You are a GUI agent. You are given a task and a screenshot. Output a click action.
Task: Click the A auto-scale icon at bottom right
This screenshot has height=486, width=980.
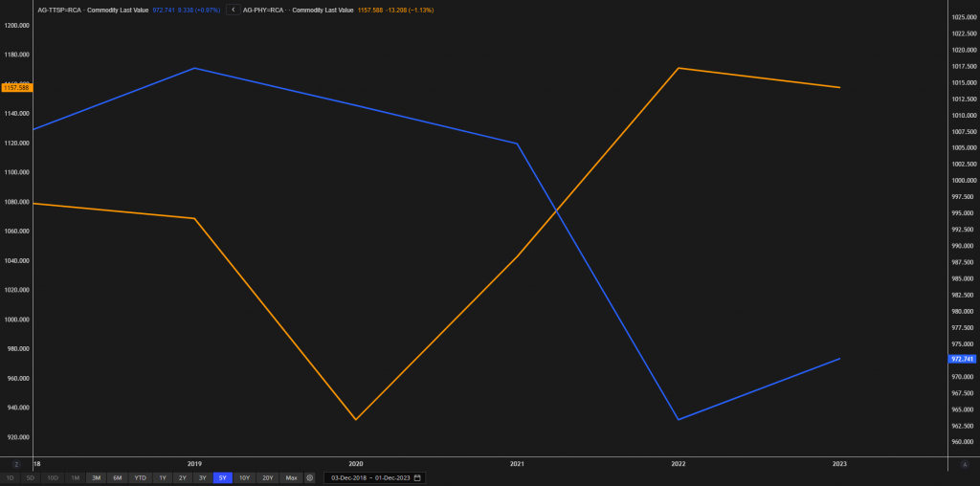963,463
